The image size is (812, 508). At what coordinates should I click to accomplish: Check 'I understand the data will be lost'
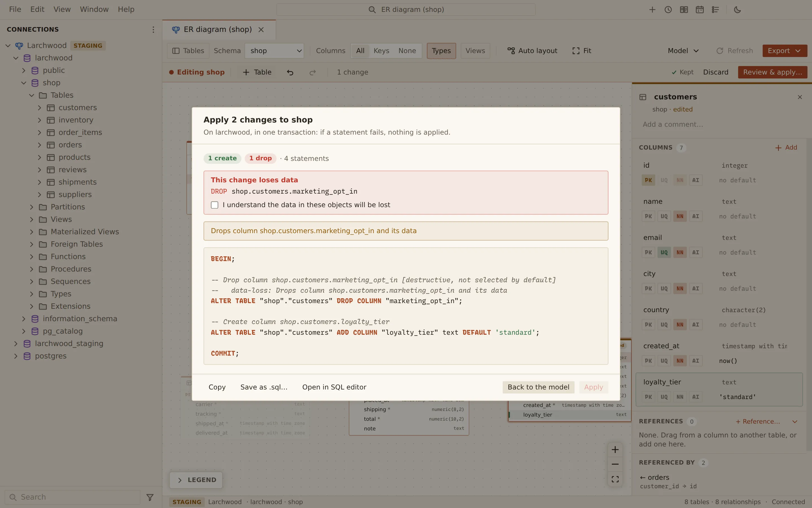[214, 205]
